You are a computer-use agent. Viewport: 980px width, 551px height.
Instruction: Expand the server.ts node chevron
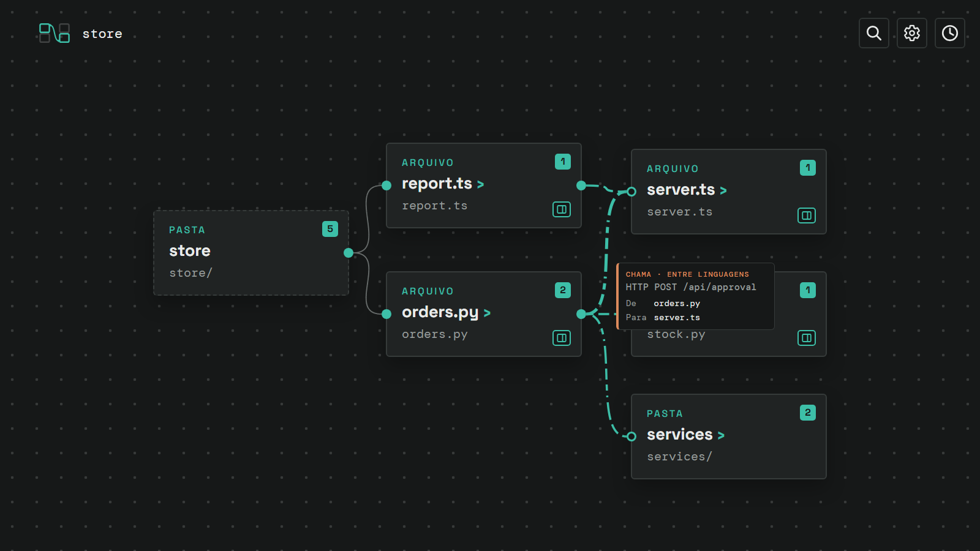pos(723,190)
